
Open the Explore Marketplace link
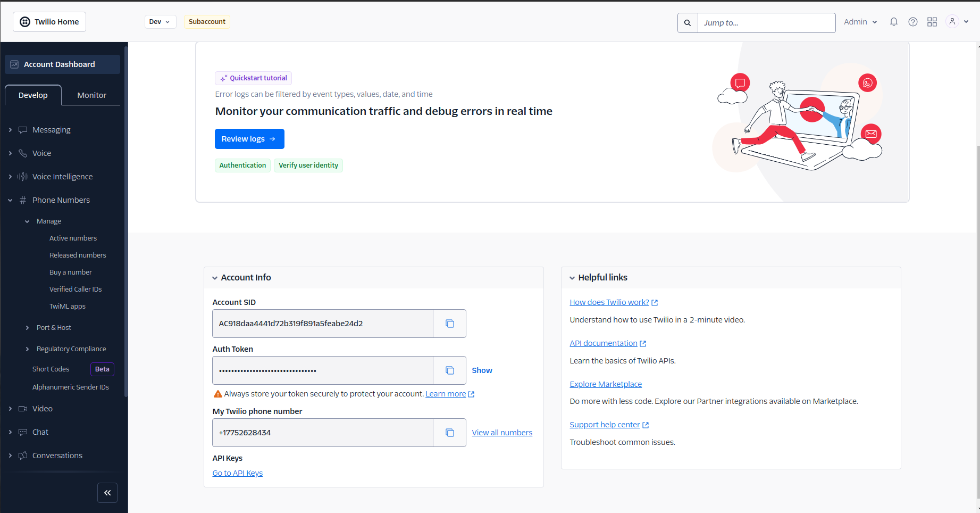pos(606,384)
